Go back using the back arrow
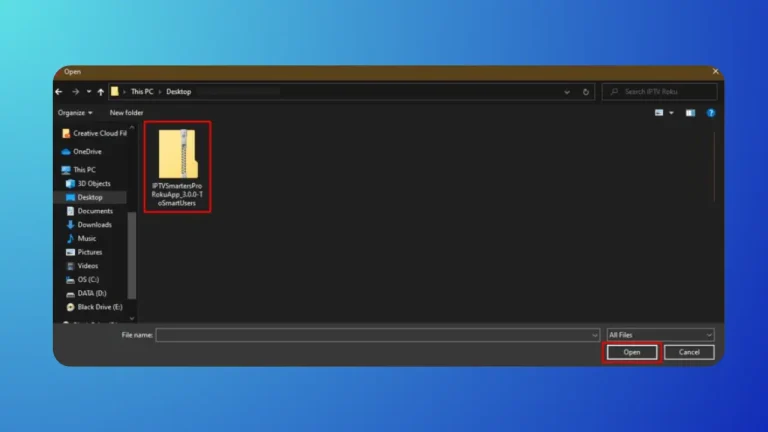The height and width of the screenshot is (432, 768). tap(61, 91)
